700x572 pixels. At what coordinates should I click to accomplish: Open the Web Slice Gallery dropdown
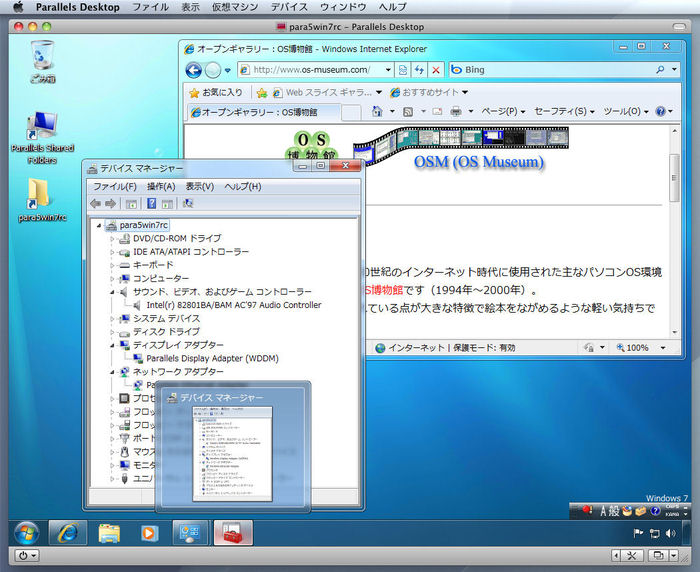(x=379, y=92)
